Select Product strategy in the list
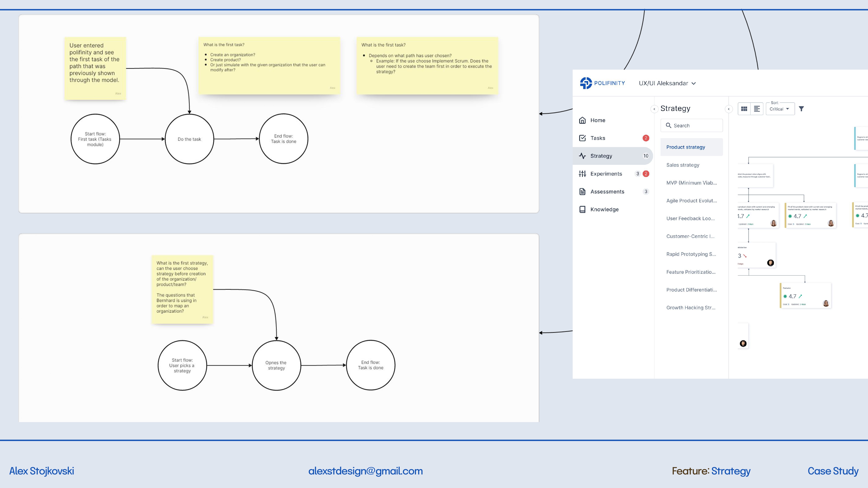 [686, 147]
